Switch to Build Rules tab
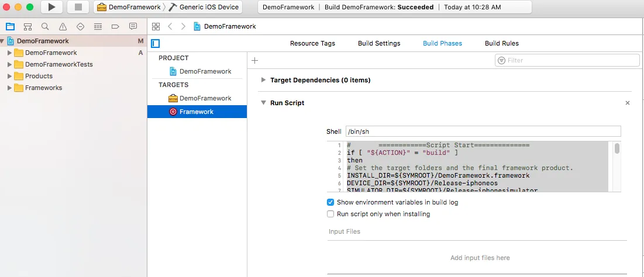The width and height of the screenshot is (644, 277). (x=501, y=43)
